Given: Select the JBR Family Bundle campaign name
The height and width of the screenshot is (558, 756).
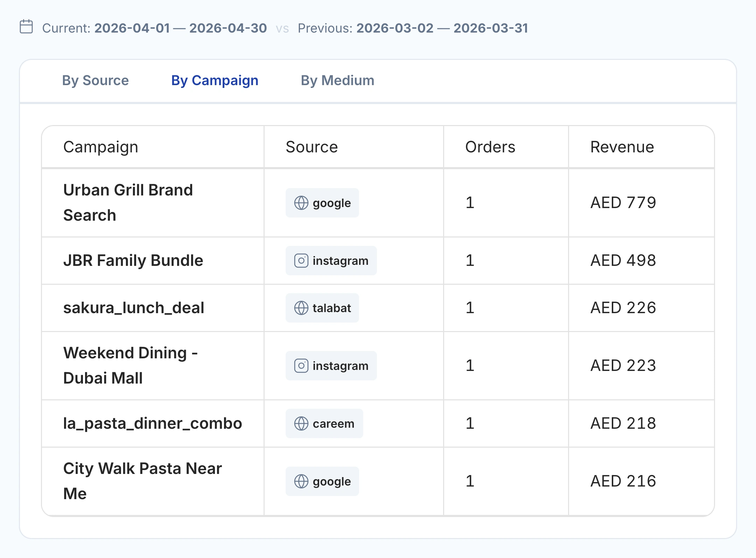Looking at the screenshot, I should point(133,261).
